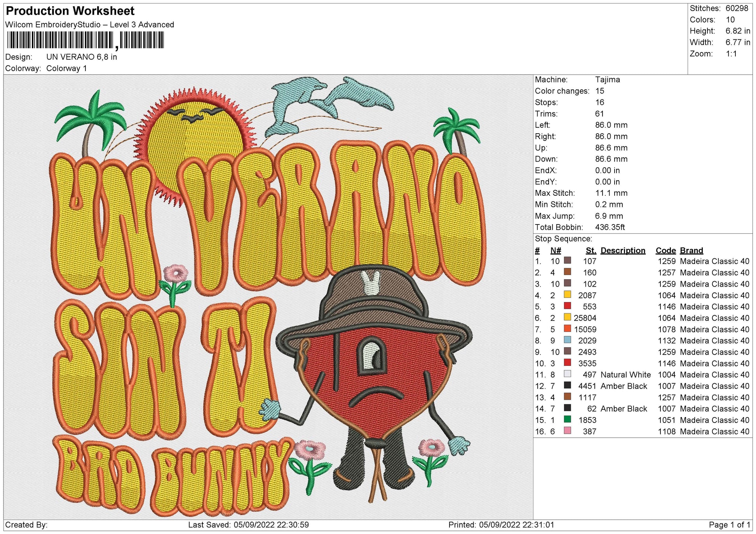Viewport: 756px width, 534px height.
Task: Click the "Stop Sequence:" heading
Action: point(564,239)
